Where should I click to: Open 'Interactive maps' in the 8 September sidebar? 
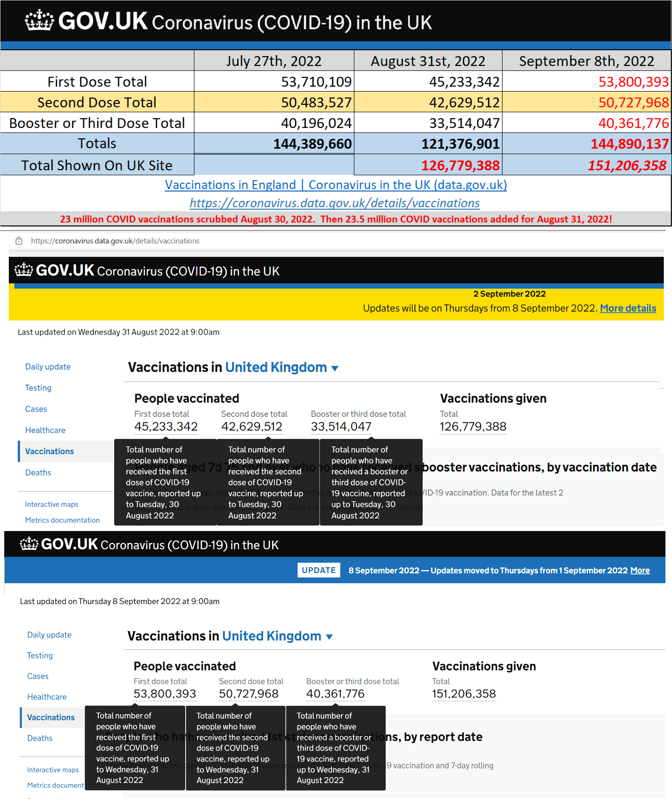[x=53, y=770]
